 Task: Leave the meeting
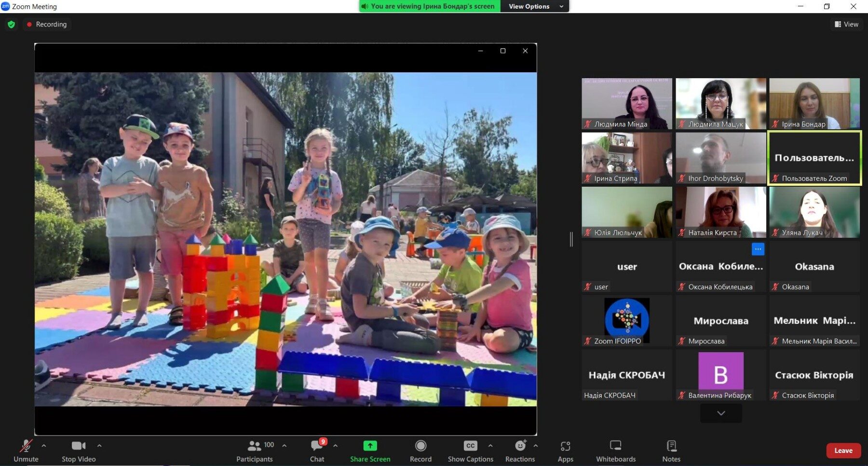pos(843,451)
